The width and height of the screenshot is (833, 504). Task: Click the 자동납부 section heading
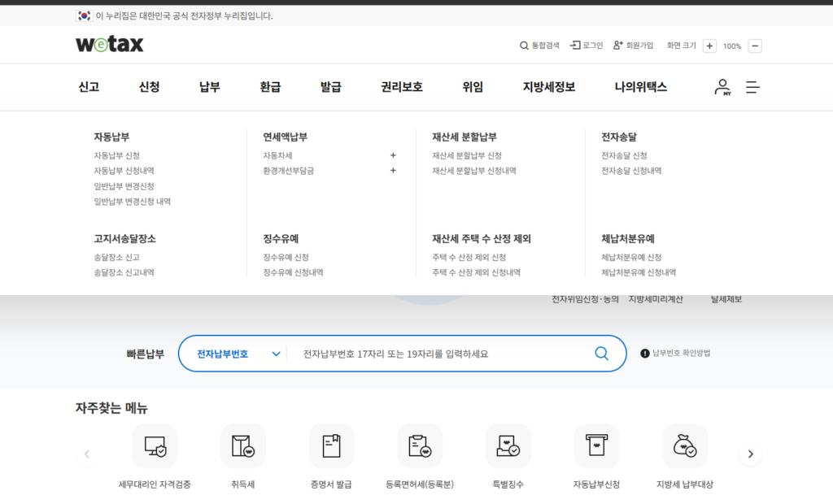[x=111, y=137]
